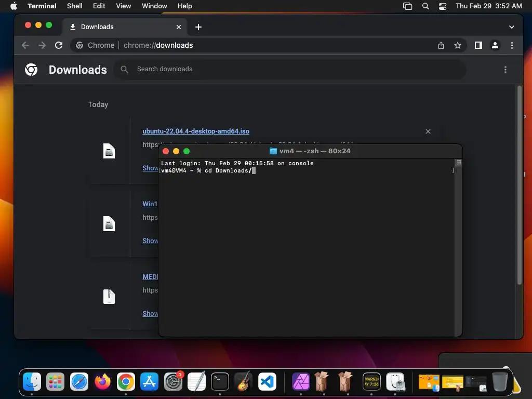Show the ubuntu iso in Finder
This screenshot has height=399, width=532.
(x=150, y=168)
